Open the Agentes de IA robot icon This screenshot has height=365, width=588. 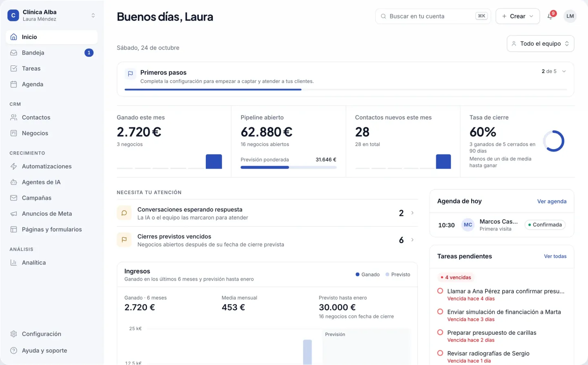[x=13, y=182]
